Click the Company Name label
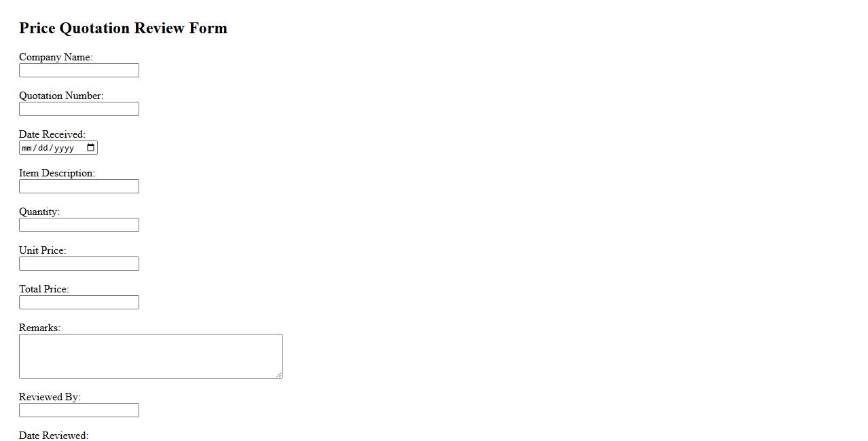The width and height of the screenshot is (868, 441). point(56,57)
